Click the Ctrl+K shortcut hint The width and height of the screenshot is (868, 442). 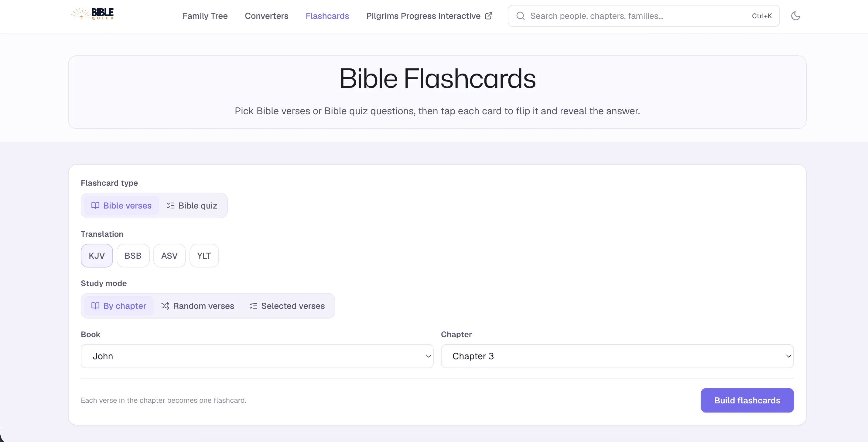click(x=761, y=16)
